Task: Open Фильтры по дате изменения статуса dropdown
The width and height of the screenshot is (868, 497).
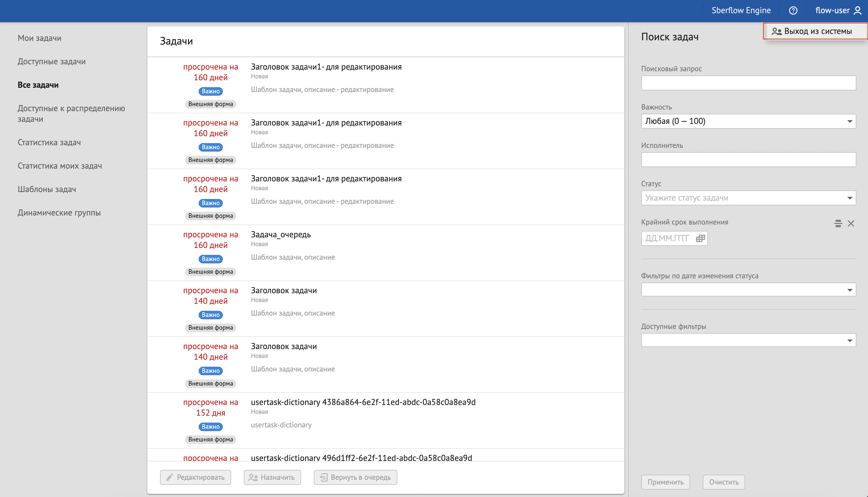Action: (x=748, y=290)
